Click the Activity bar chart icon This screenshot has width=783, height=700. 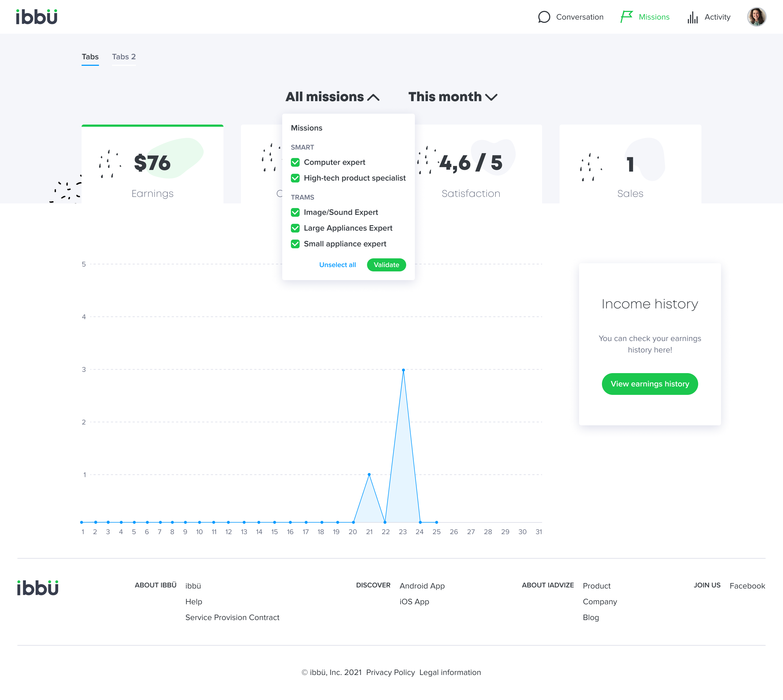click(x=693, y=17)
